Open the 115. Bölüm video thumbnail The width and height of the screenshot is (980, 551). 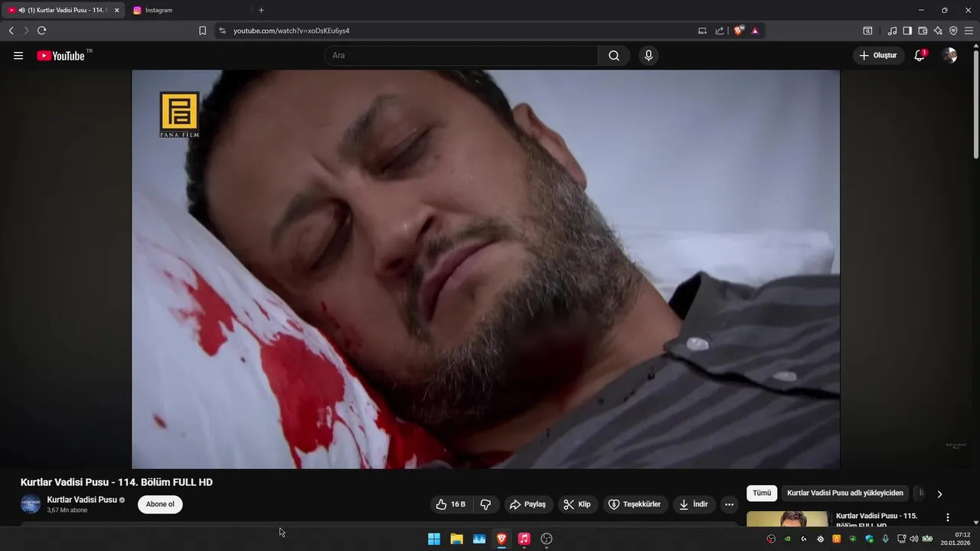point(787,519)
